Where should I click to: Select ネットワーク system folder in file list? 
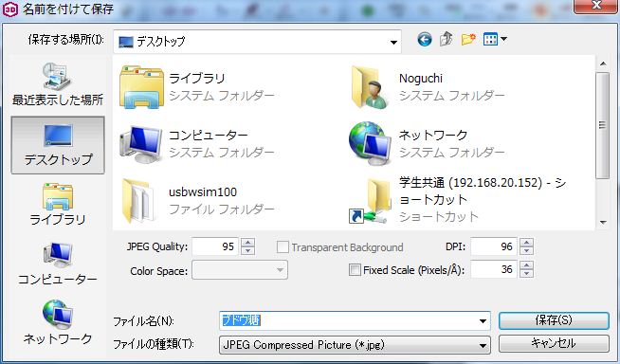(x=427, y=143)
